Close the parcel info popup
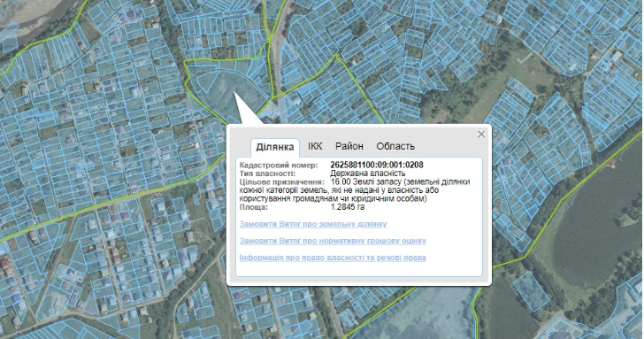 coord(481,135)
